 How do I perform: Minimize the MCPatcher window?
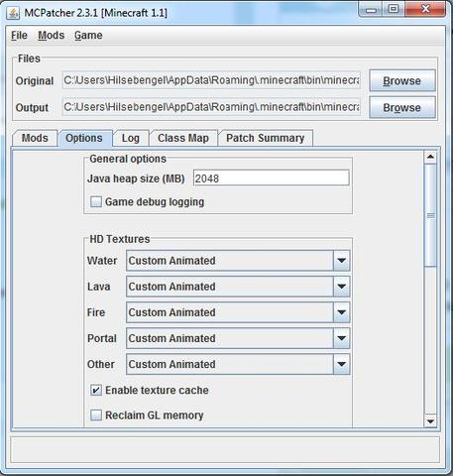[371, 10]
